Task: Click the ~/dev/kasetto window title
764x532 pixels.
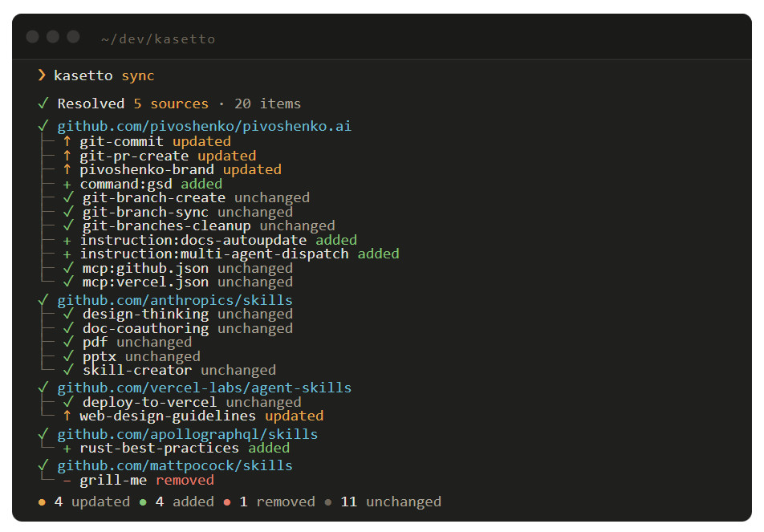Action: tap(158, 39)
